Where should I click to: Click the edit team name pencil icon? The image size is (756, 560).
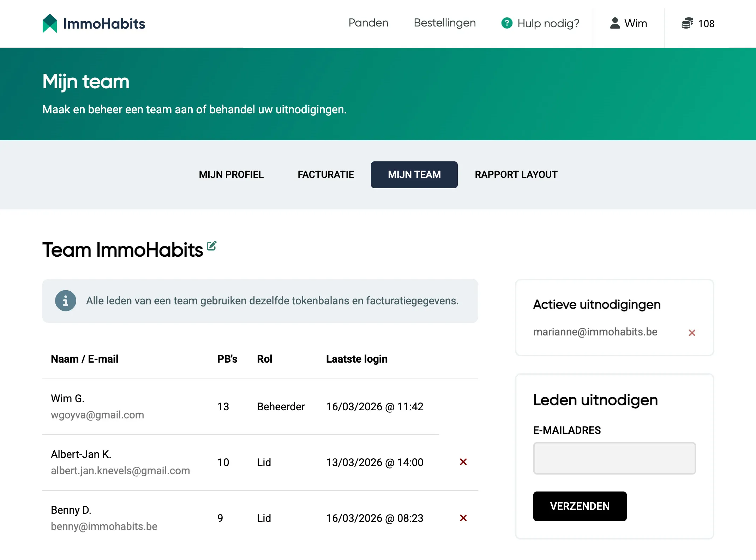tap(211, 246)
